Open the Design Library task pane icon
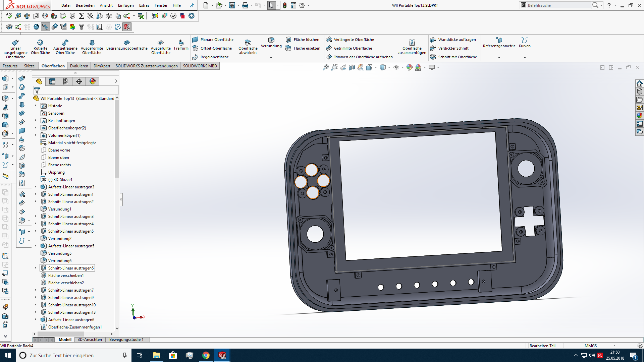Viewport: 644px width, 362px height. click(640, 92)
